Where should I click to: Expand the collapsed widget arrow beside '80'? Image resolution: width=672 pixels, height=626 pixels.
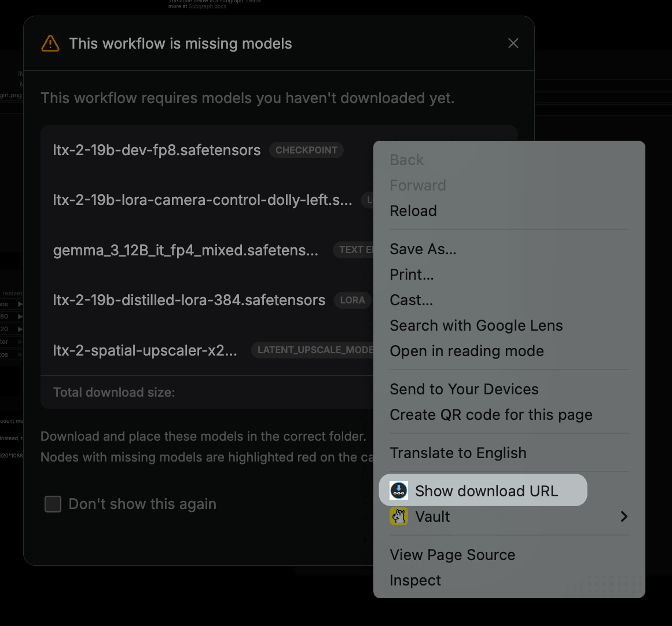[x=19, y=317]
